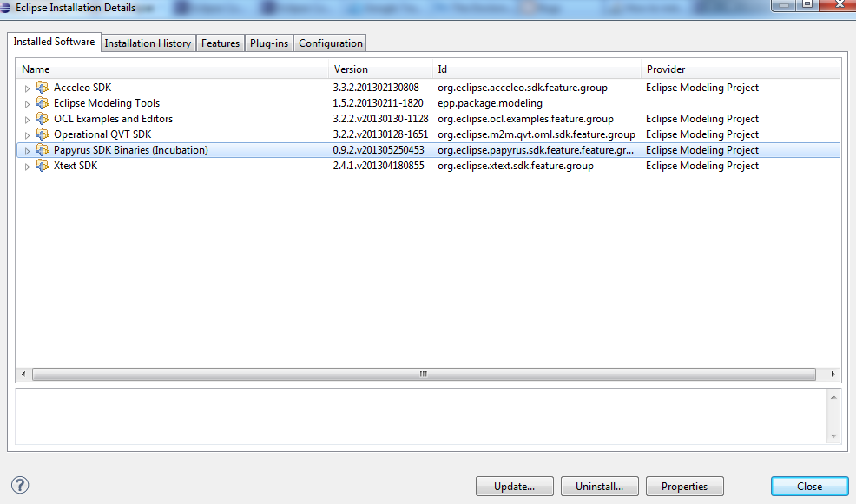This screenshot has height=504, width=856.
Task: Open the Plug-ins tab
Action: (x=269, y=43)
